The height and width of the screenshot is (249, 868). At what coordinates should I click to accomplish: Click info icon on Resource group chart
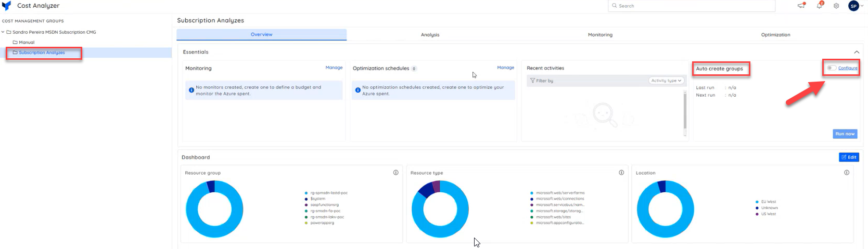(x=395, y=173)
